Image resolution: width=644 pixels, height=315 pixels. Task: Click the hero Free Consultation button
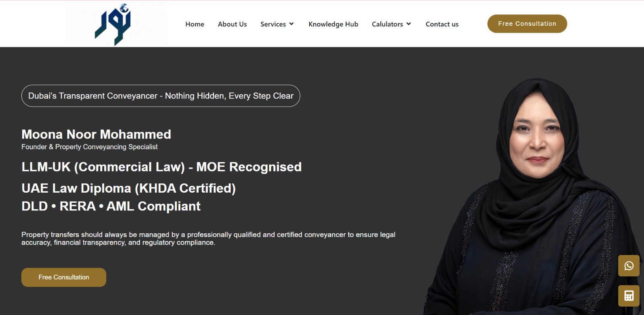click(x=64, y=277)
